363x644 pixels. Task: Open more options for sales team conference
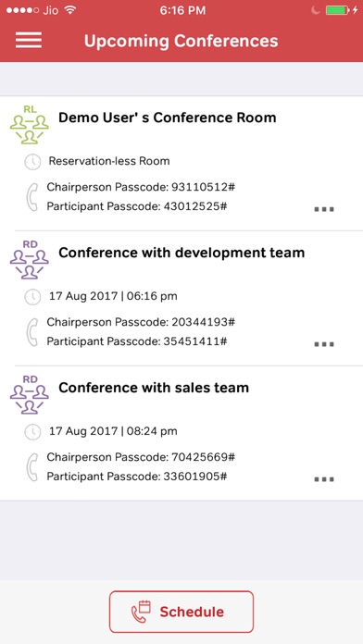[x=324, y=479]
